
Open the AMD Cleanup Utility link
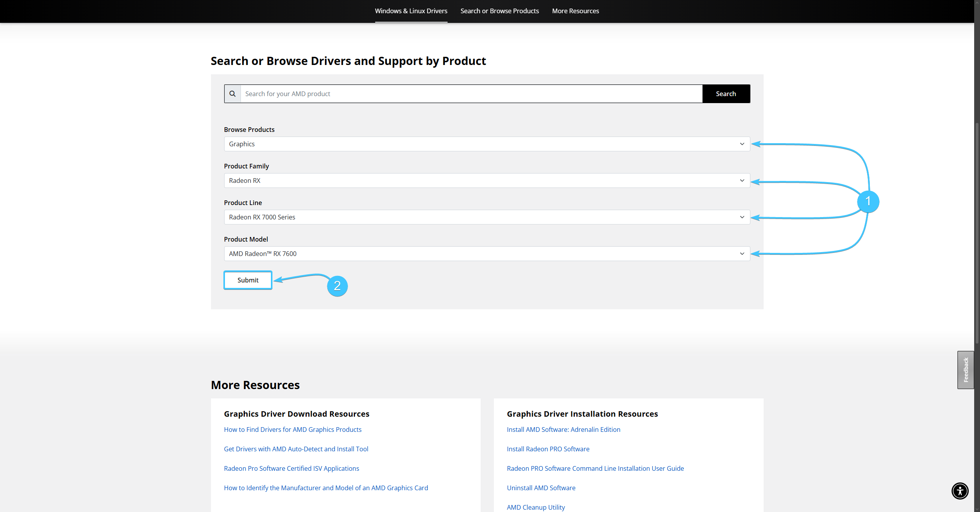tap(536, 507)
